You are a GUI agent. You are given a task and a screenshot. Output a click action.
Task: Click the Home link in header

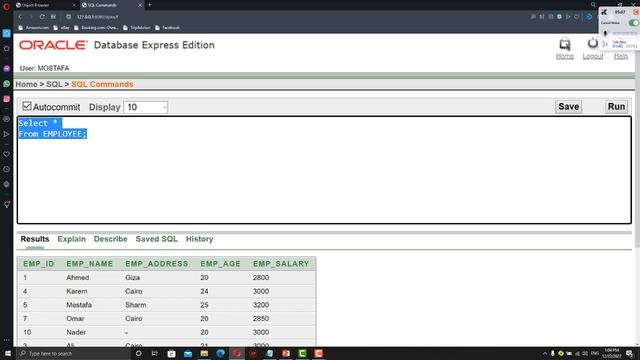565,56
